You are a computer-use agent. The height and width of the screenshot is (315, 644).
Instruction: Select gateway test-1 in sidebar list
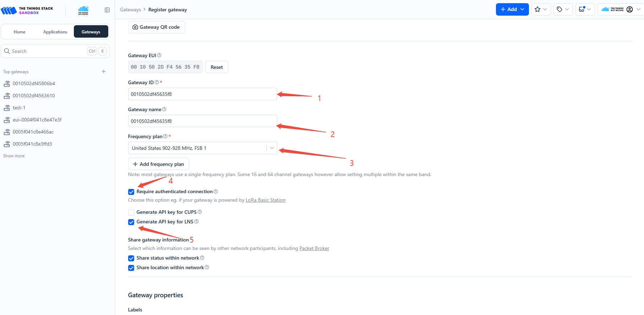click(x=19, y=108)
